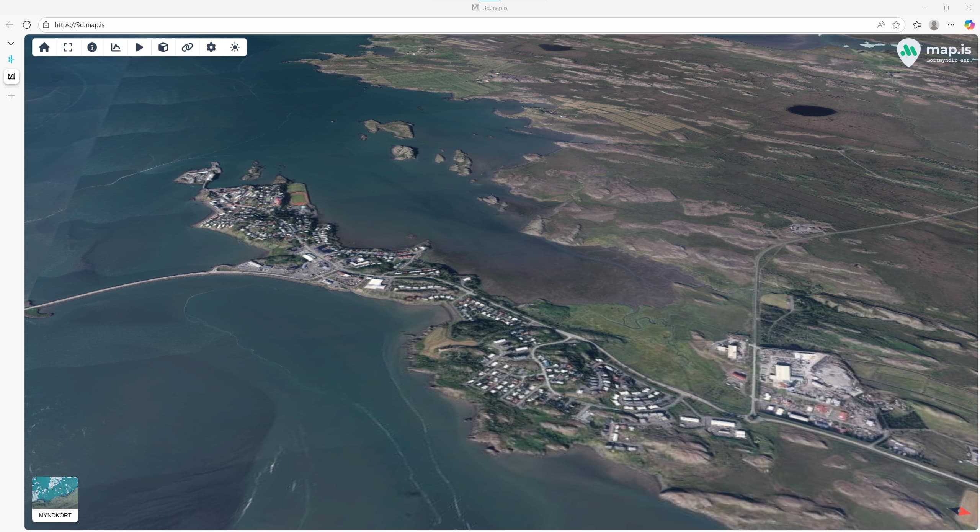Open browser Settings and more menu

coord(951,25)
